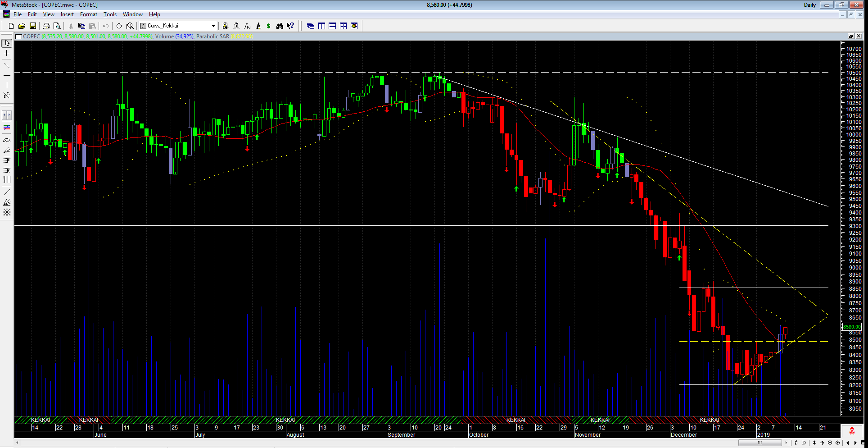This screenshot has height=448, width=868.
Task: Open the View menu
Action: click(x=49, y=14)
